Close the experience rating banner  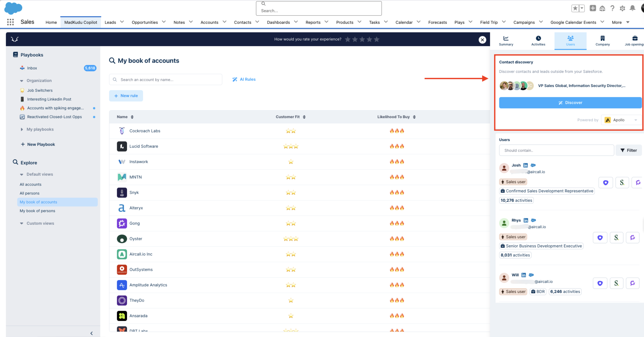482,40
